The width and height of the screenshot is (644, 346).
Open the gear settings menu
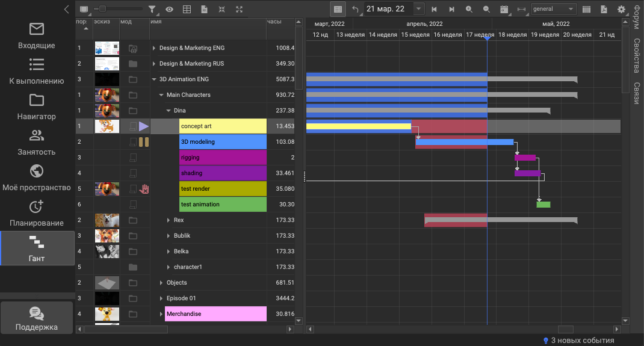point(621,9)
